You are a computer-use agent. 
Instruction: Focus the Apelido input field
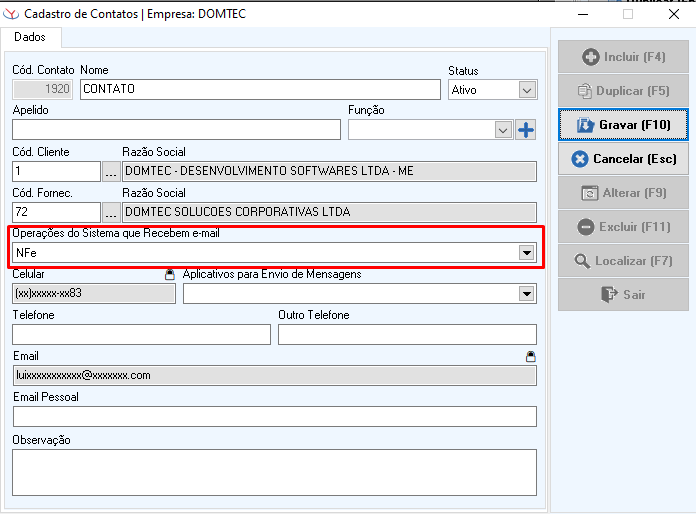[176, 130]
